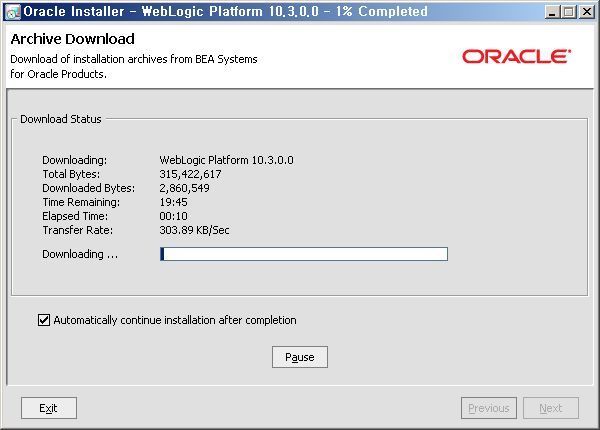This screenshot has height=430, width=600.
Task: Minimize the installer window
Action: click(x=551, y=12)
